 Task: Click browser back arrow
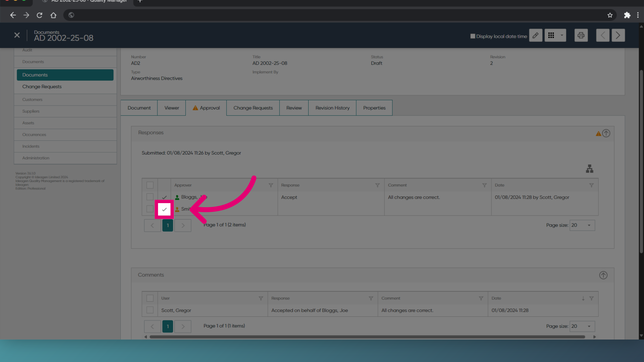pos(13,15)
